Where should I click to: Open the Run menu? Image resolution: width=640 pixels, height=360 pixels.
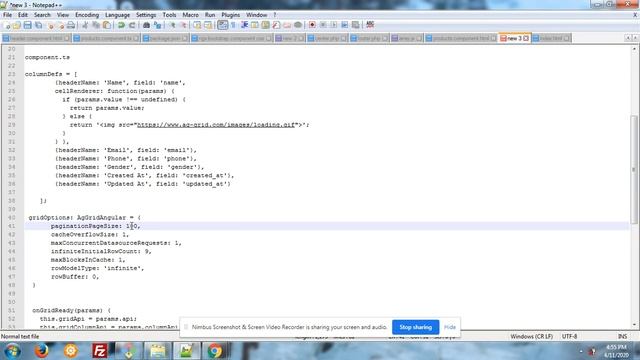click(210, 15)
